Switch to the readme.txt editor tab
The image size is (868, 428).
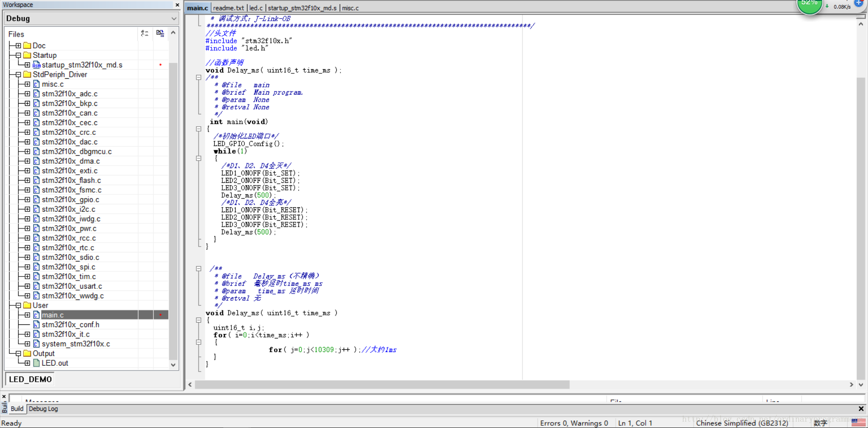(229, 8)
